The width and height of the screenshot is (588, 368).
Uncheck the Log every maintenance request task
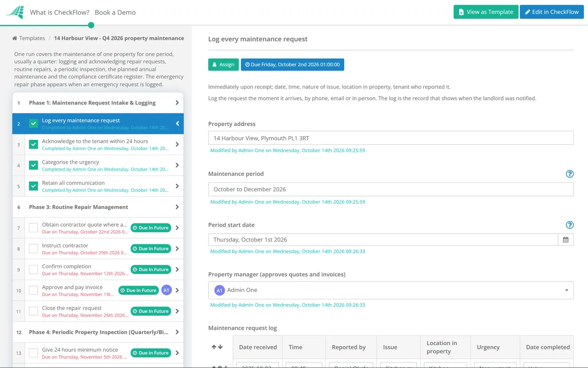click(x=34, y=124)
